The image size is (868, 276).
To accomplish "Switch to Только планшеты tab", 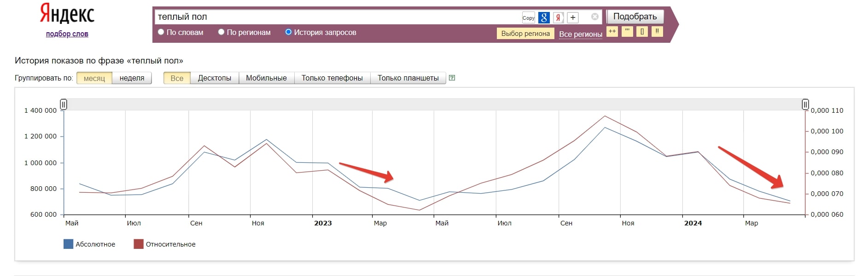I will [408, 78].
